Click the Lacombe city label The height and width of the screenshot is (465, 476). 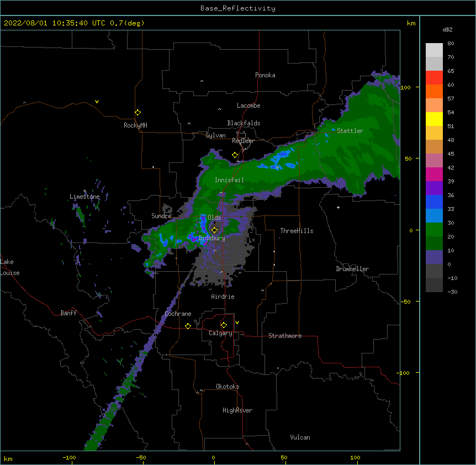click(x=248, y=105)
